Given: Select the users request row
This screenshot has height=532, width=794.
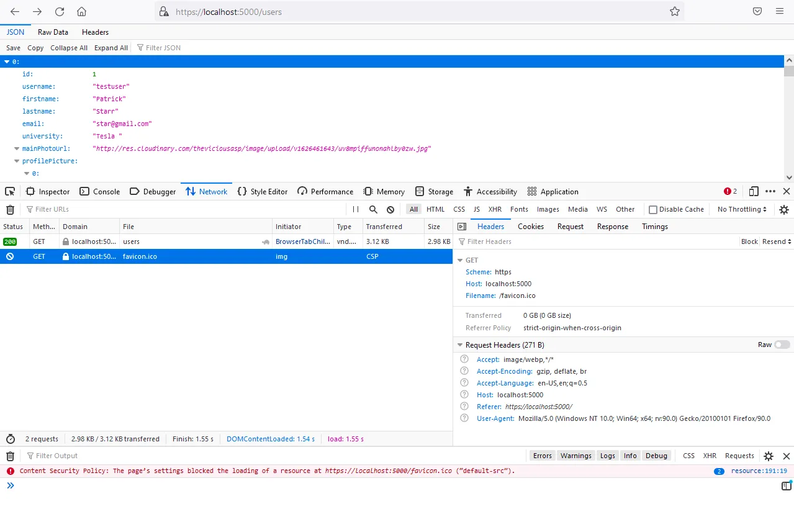Looking at the screenshot, I should tap(226, 241).
